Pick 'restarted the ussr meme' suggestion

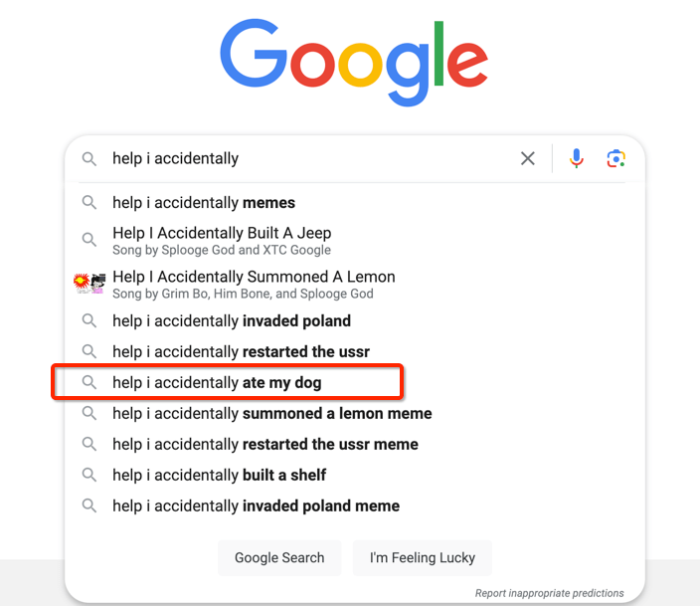[355, 444]
